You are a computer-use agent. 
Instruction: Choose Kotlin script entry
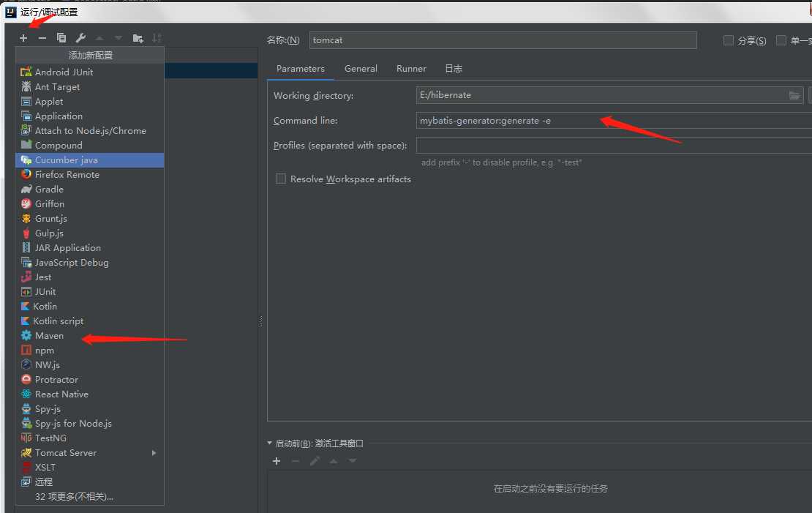(89, 321)
